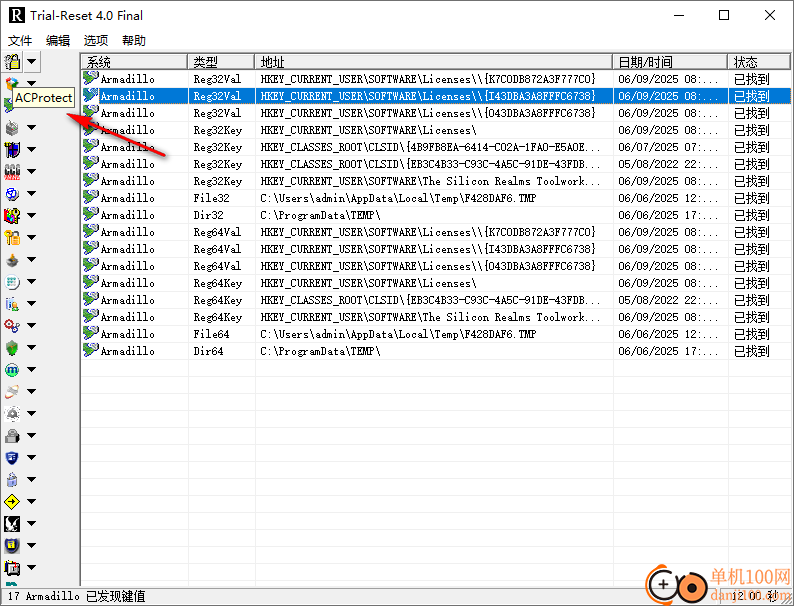Click the colorful books with key icon
The height and width of the screenshot is (606, 794).
(12, 216)
